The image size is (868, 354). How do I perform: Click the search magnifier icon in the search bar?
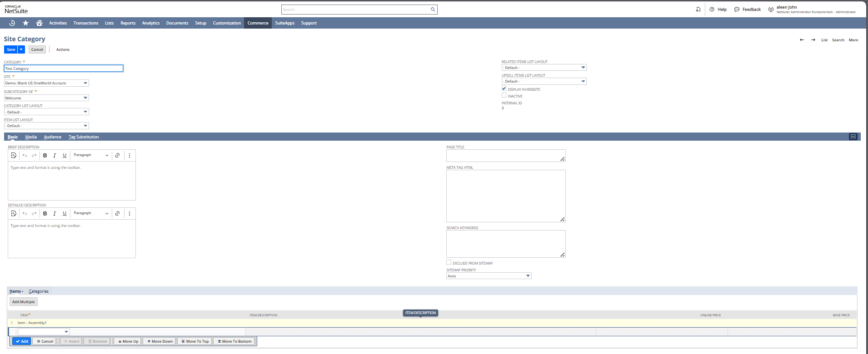(x=433, y=10)
